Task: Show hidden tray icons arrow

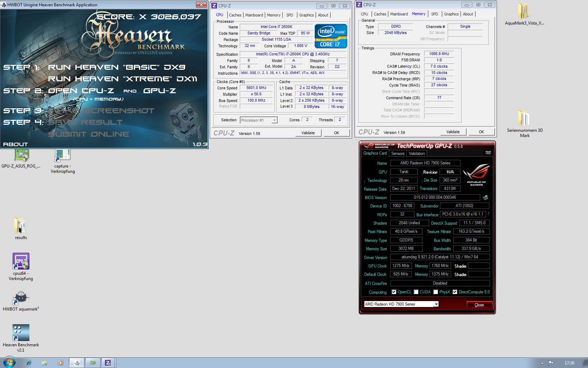Action: click(x=542, y=363)
